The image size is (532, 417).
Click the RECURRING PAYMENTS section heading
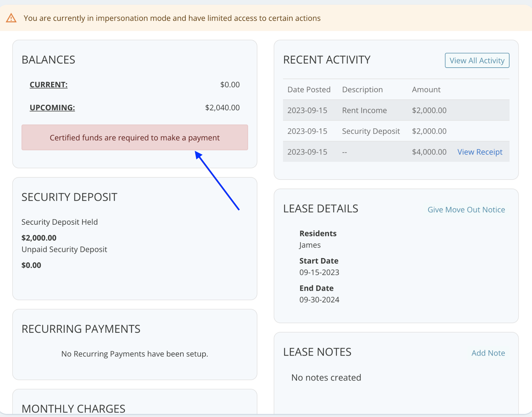(81, 329)
